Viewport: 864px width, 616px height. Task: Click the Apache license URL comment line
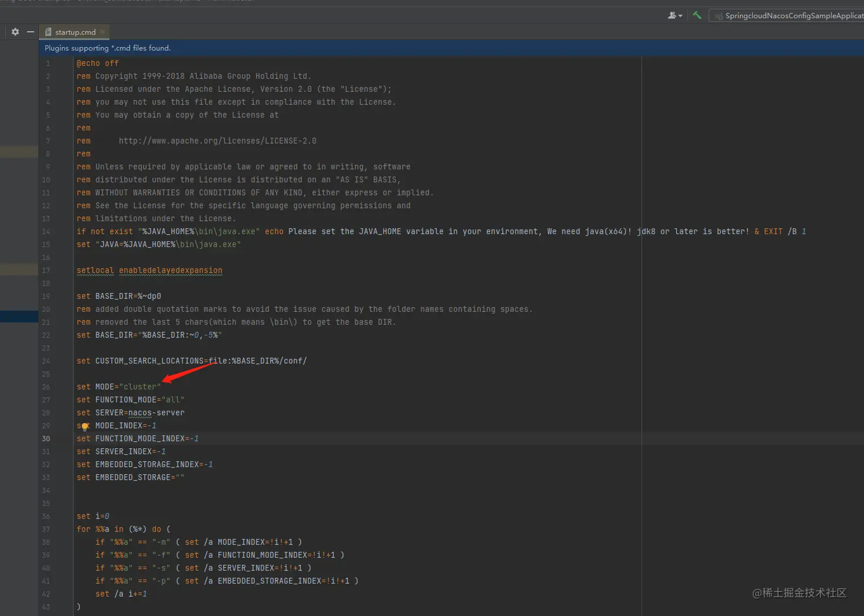(x=197, y=141)
